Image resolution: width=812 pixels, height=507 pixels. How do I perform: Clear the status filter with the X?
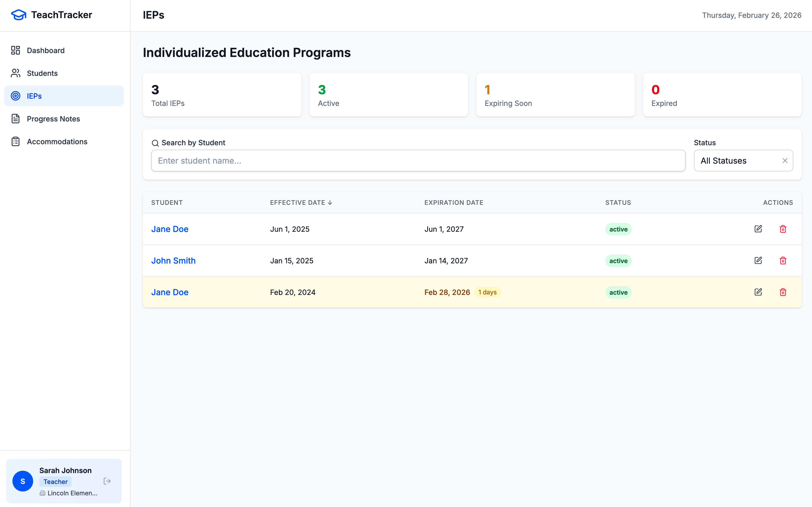[x=785, y=161]
